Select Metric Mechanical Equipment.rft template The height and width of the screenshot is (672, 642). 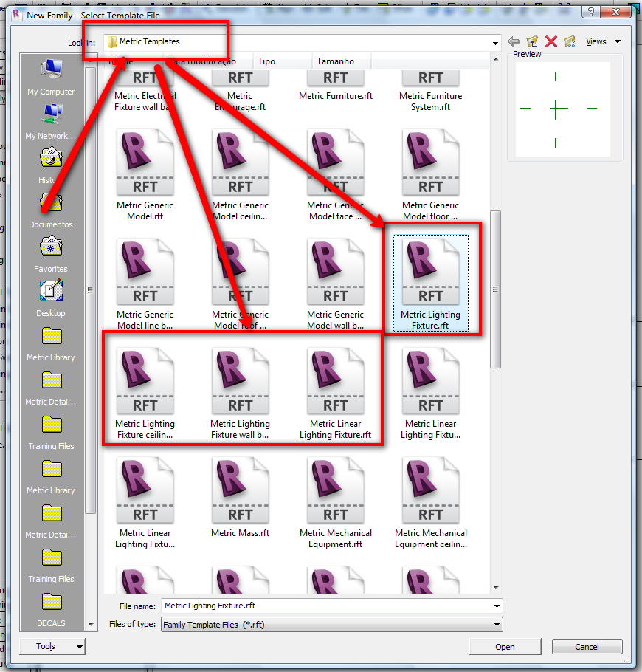(x=335, y=504)
